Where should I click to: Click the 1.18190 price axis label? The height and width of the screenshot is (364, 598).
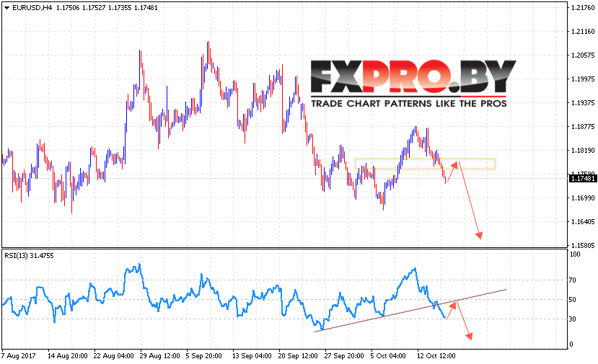point(583,150)
